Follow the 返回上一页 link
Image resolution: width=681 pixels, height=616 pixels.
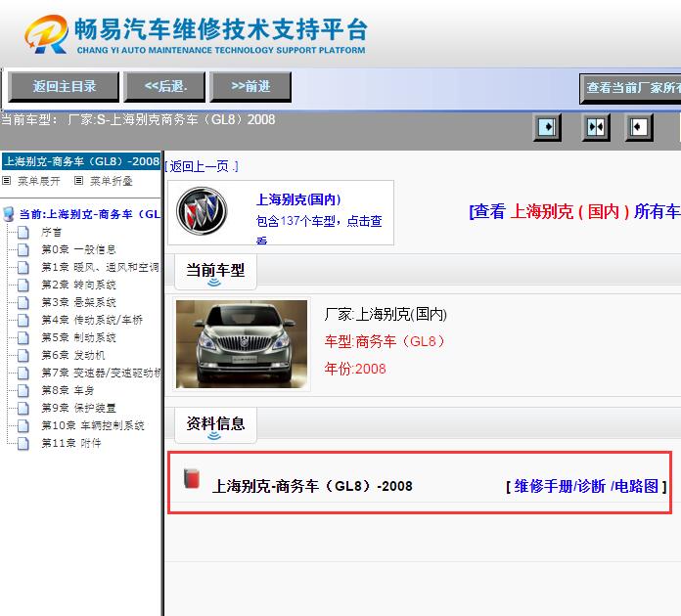(x=202, y=166)
